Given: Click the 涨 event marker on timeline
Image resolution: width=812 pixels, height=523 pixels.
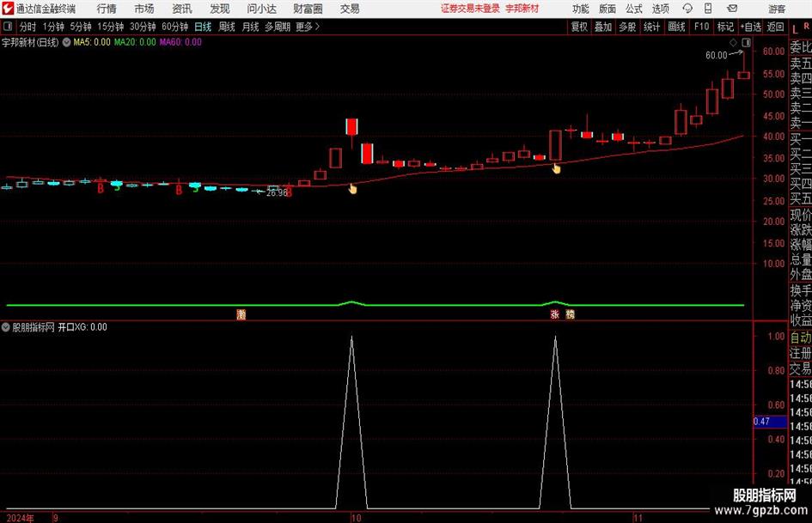Looking at the screenshot, I should point(554,314).
